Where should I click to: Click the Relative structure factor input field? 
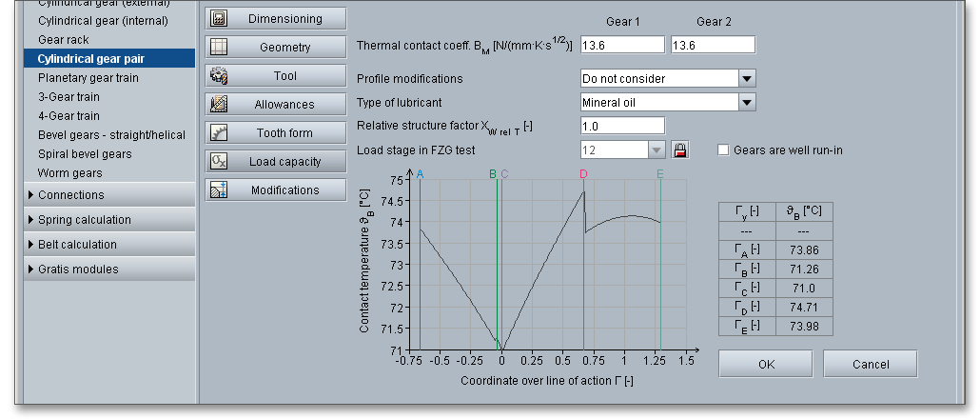(622, 126)
